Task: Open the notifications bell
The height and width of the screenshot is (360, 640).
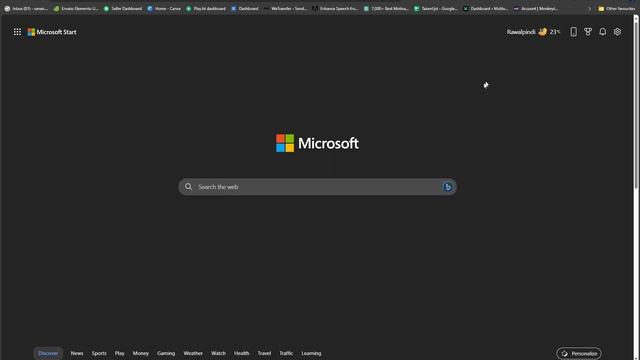Action: click(602, 32)
